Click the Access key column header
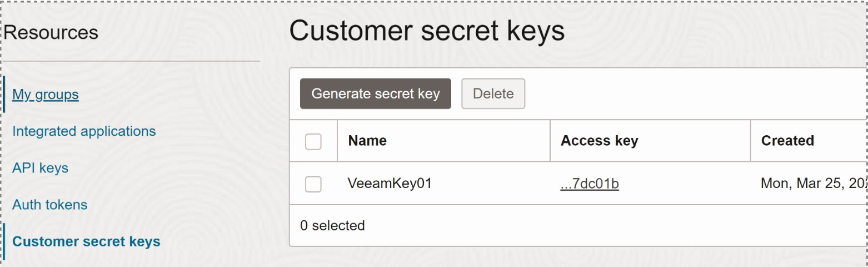 pos(599,141)
